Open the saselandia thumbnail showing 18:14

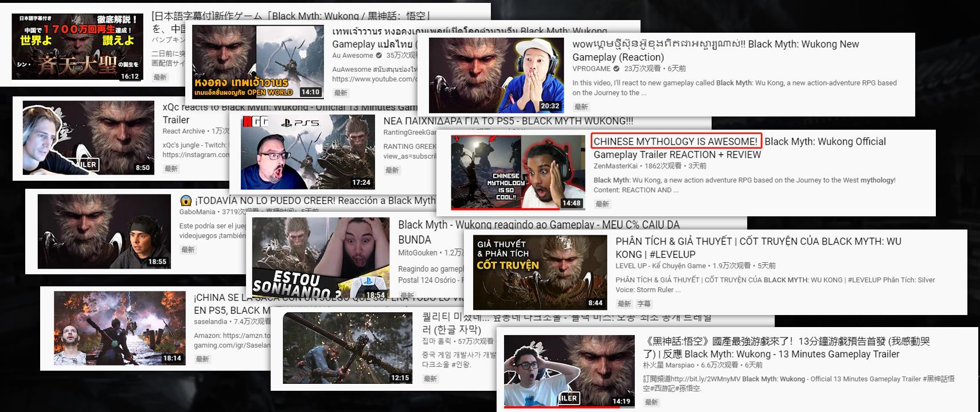[x=120, y=328]
